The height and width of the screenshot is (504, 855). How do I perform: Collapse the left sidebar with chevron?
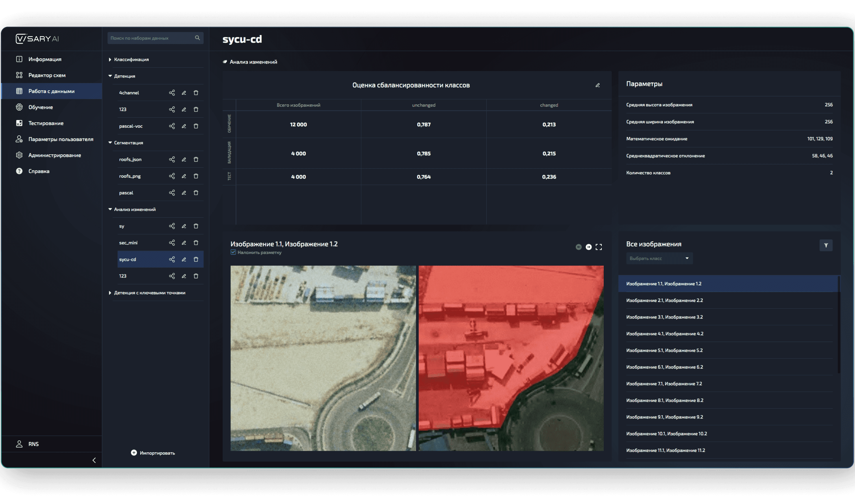click(94, 460)
